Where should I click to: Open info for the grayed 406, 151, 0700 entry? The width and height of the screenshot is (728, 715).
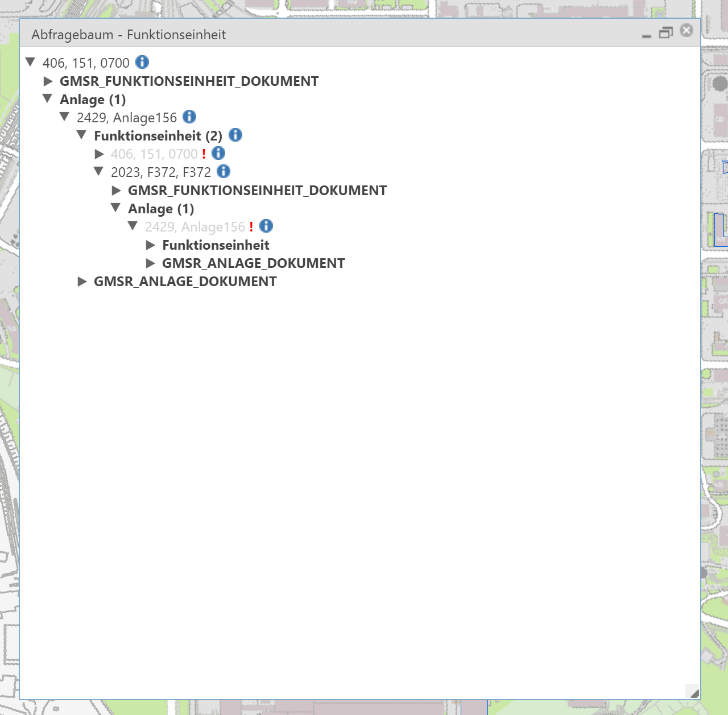tap(218, 153)
